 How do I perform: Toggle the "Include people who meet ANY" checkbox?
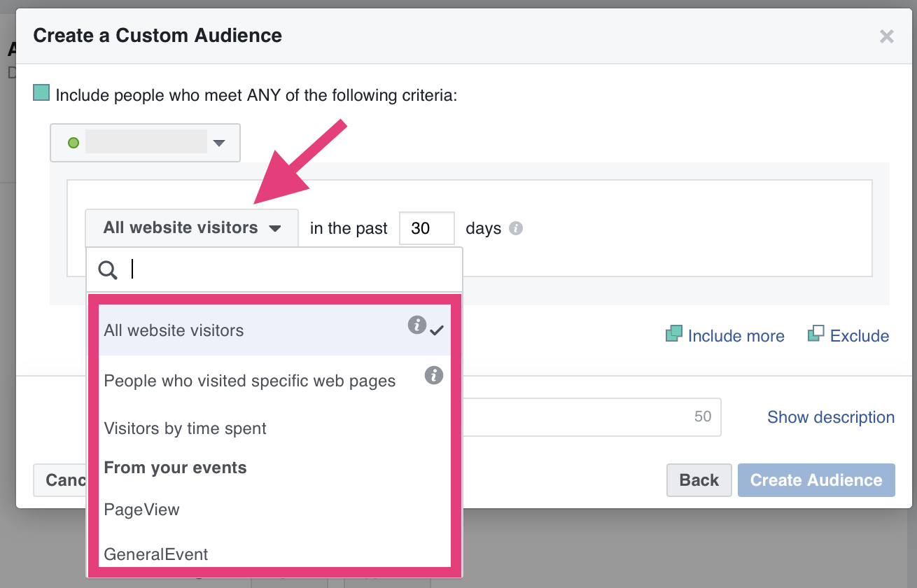[41, 92]
